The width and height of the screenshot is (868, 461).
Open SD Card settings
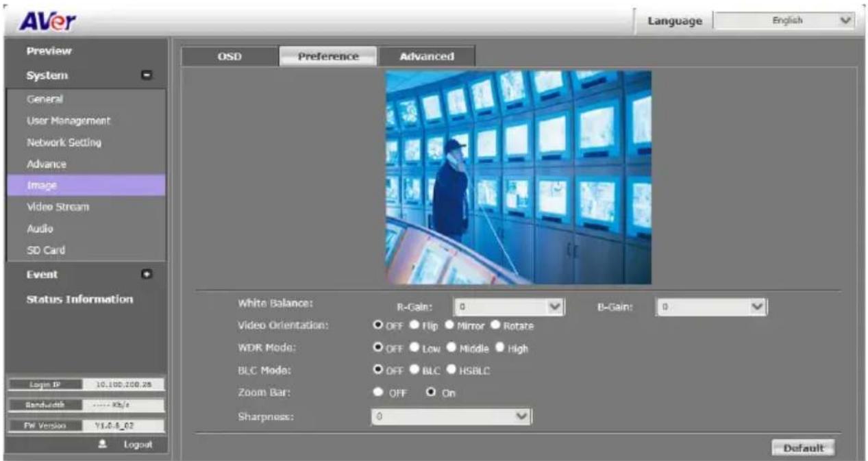coord(46,250)
